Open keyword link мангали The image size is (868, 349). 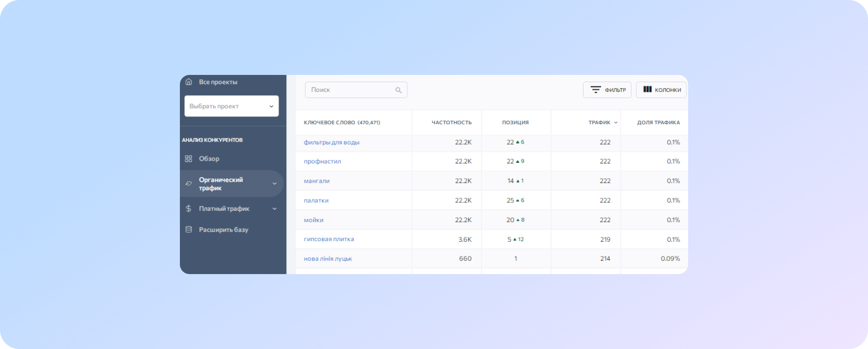pyautogui.click(x=317, y=181)
